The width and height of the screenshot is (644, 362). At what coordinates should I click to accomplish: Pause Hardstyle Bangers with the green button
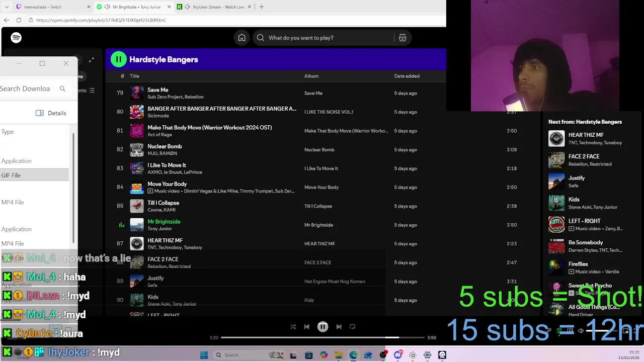(x=119, y=59)
